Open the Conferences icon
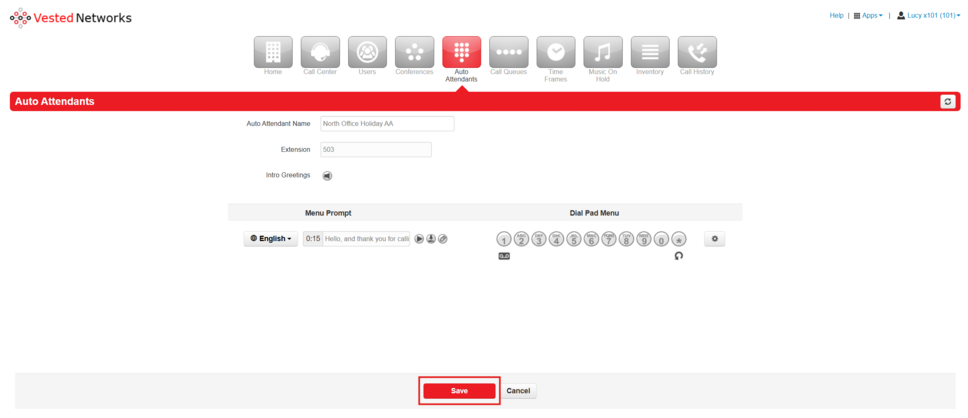 tap(414, 53)
